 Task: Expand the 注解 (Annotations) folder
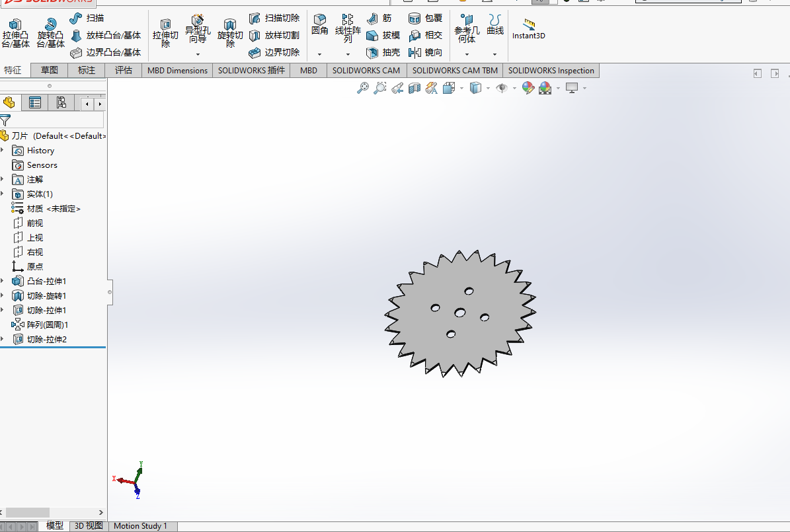pos(3,179)
